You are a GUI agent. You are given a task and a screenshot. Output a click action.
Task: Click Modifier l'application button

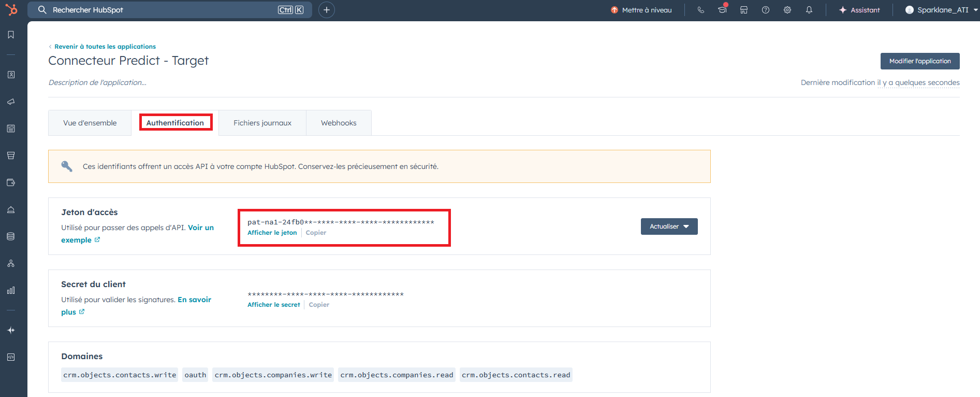[x=920, y=61]
